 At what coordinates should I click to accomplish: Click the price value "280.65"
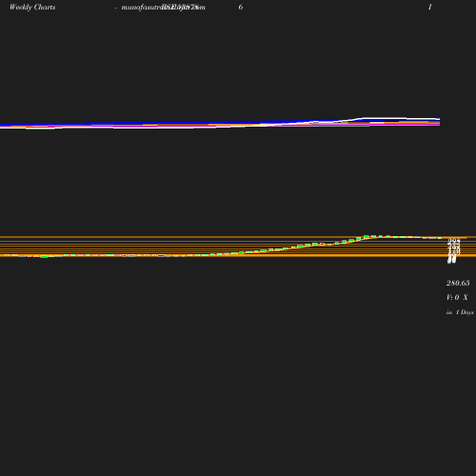coord(458,283)
